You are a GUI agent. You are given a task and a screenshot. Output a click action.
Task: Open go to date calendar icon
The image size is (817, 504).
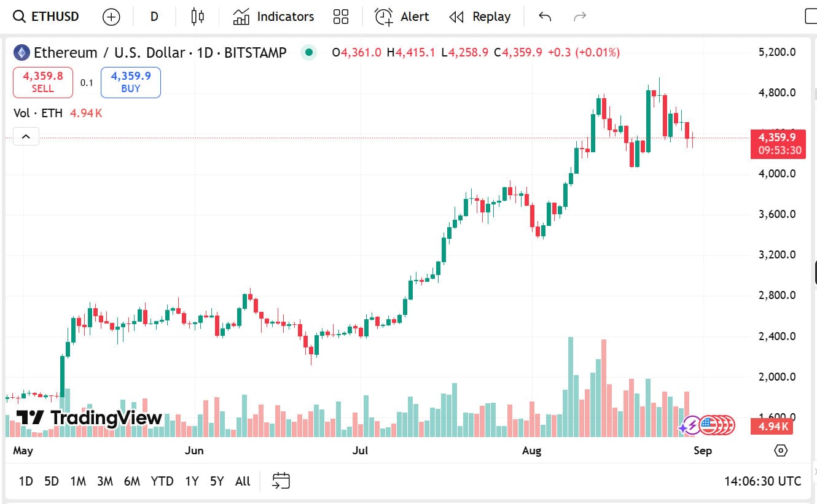click(281, 481)
